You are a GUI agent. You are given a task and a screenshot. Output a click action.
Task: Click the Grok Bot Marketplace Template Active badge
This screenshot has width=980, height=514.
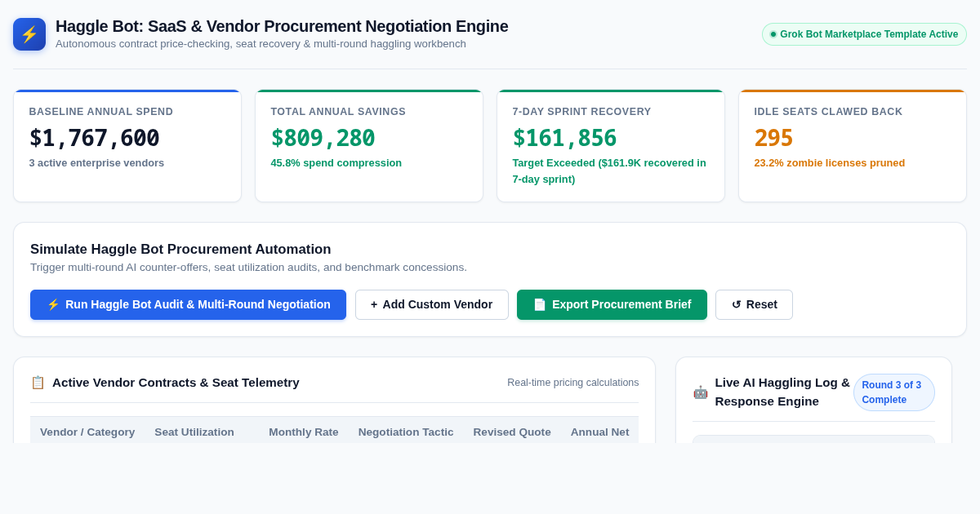click(x=864, y=34)
